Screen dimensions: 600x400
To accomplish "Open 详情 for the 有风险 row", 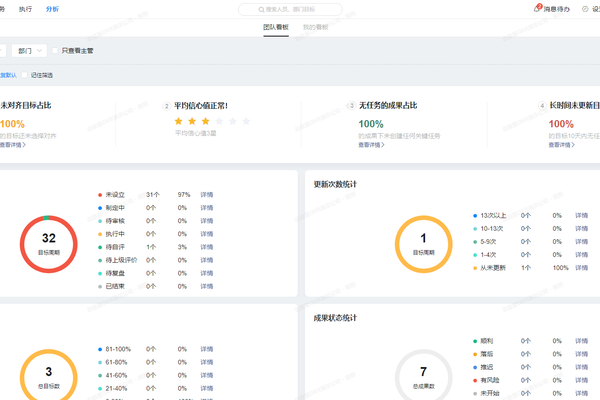I will click(581, 380).
